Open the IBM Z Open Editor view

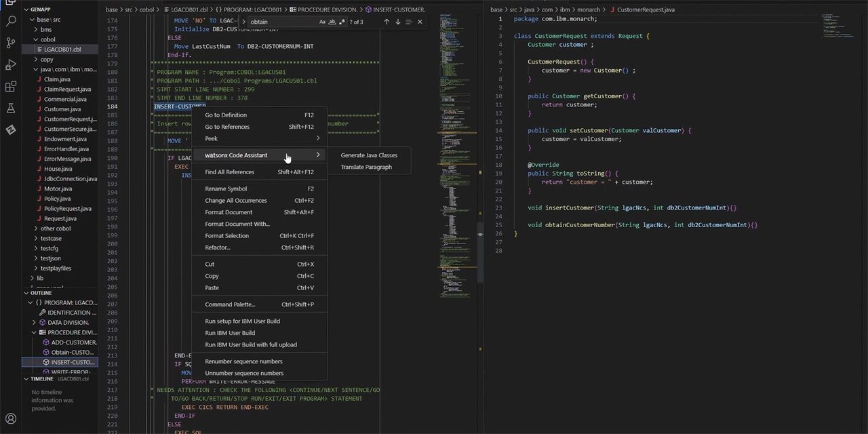pyautogui.click(x=9, y=130)
